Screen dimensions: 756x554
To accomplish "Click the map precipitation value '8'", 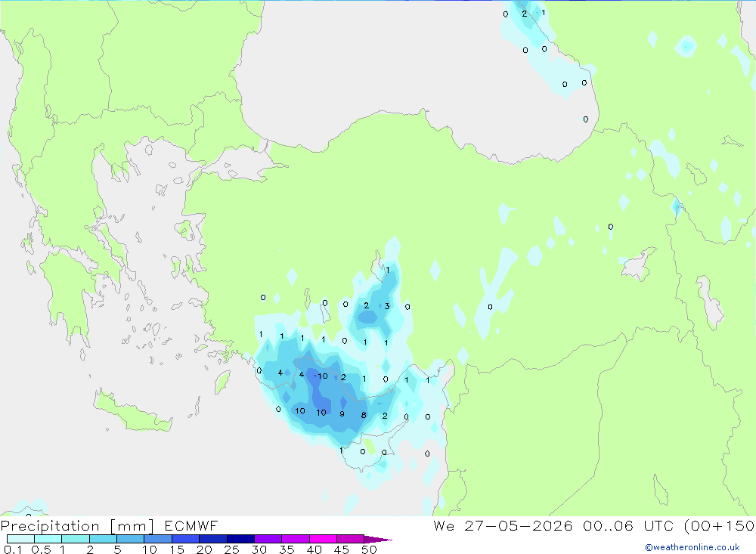I will coord(364,415).
